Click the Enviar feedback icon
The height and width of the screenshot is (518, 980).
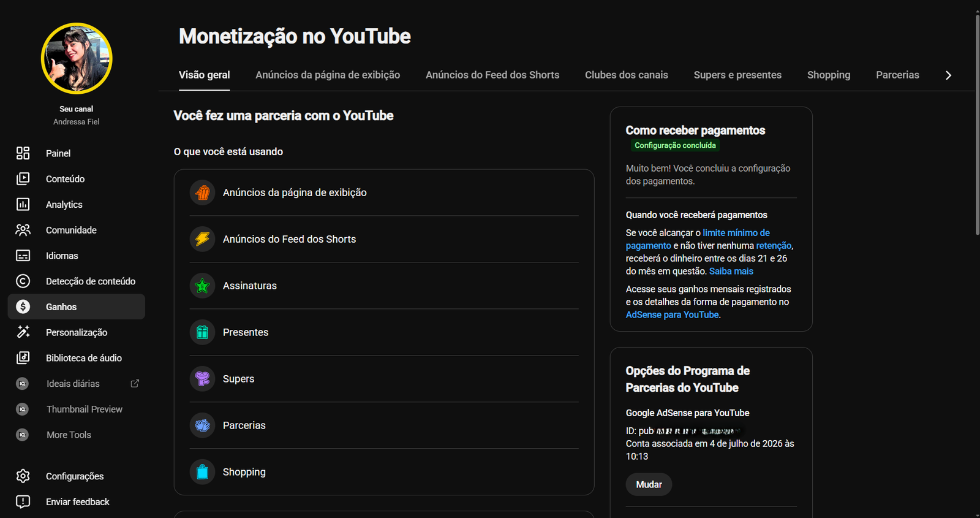click(x=23, y=502)
